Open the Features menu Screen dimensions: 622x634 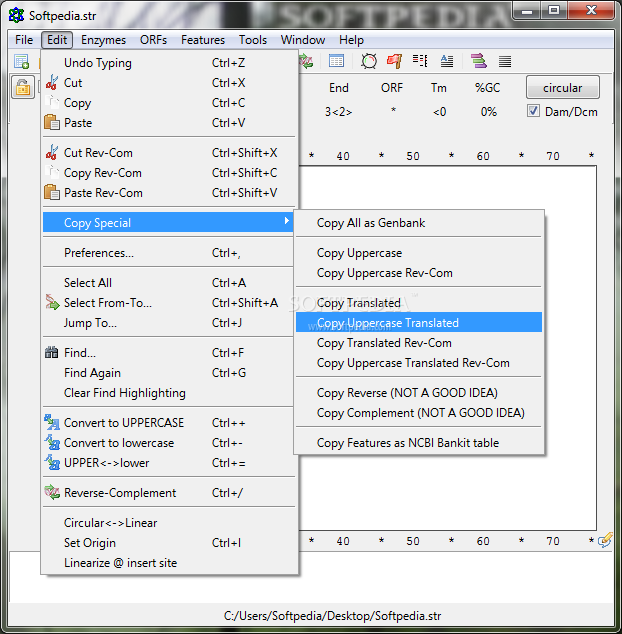[x=203, y=40]
